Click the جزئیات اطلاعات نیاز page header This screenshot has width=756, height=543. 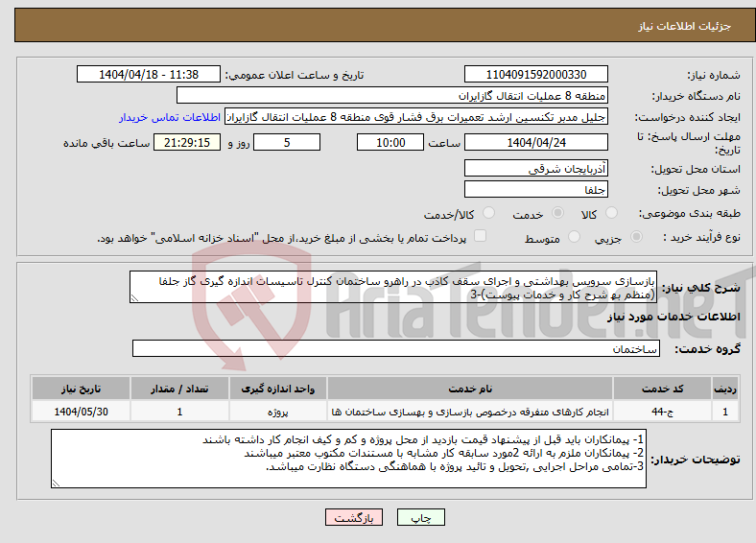(685, 26)
